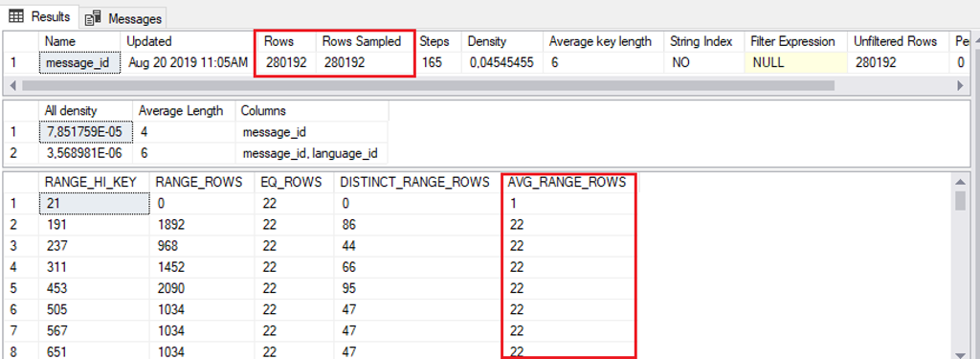980x359 pixels.
Task: Select RANGE_HI_KEY cell 237
Action: [94, 246]
